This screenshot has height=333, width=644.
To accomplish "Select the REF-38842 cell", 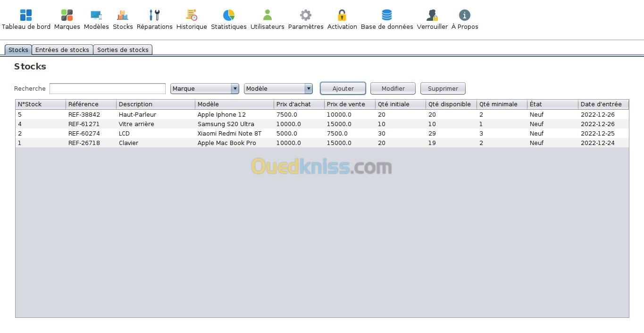I will click(91, 114).
